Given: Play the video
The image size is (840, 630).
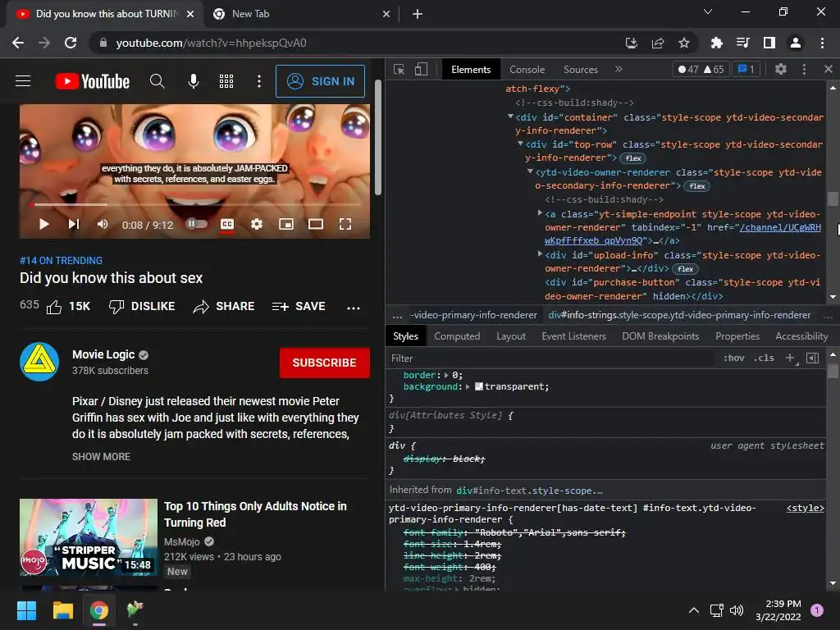Looking at the screenshot, I should pos(44,224).
